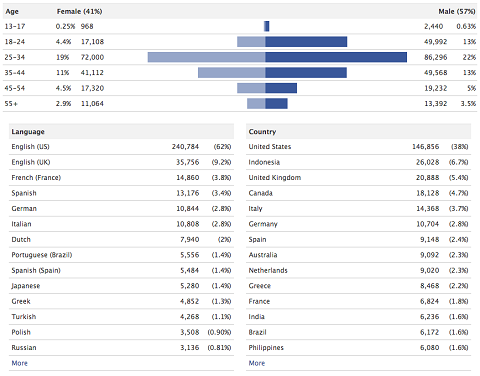Click the 18-24 age row label
Screen dimensions: 480x376
(x=15, y=42)
